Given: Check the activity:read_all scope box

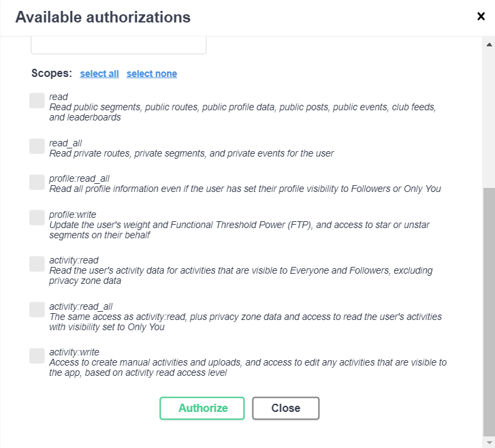Looking at the screenshot, I should tap(37, 309).
